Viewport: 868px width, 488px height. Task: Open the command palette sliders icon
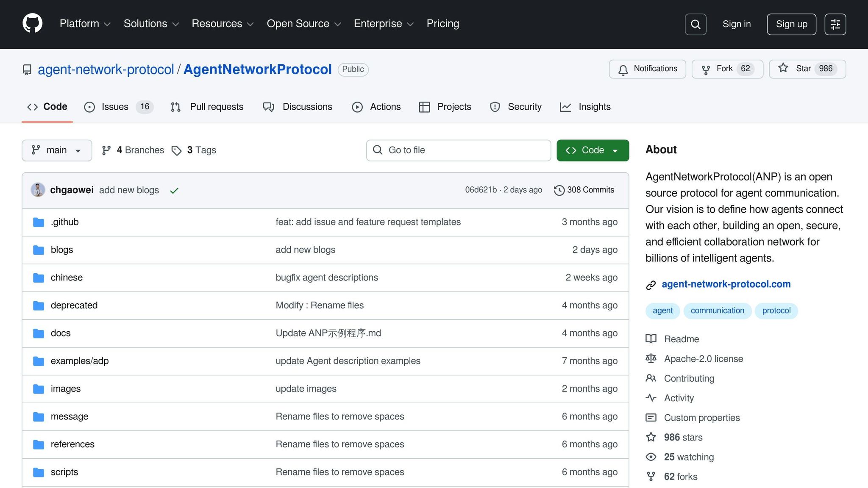tap(835, 24)
